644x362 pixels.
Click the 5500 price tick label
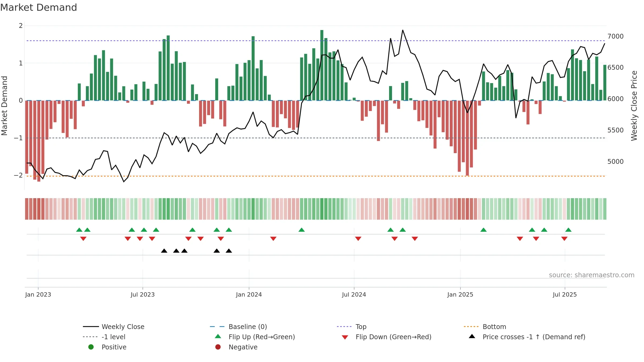(616, 130)
